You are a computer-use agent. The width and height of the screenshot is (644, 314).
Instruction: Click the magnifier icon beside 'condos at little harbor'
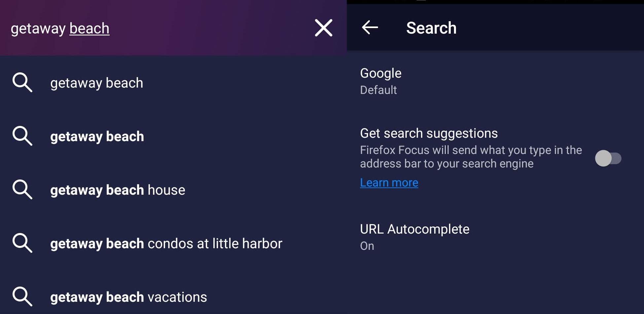[x=22, y=243]
